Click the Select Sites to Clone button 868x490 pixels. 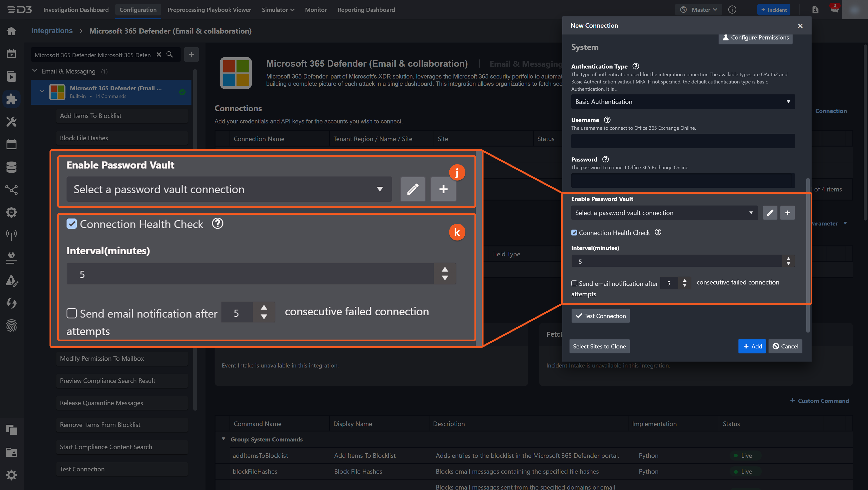click(599, 346)
